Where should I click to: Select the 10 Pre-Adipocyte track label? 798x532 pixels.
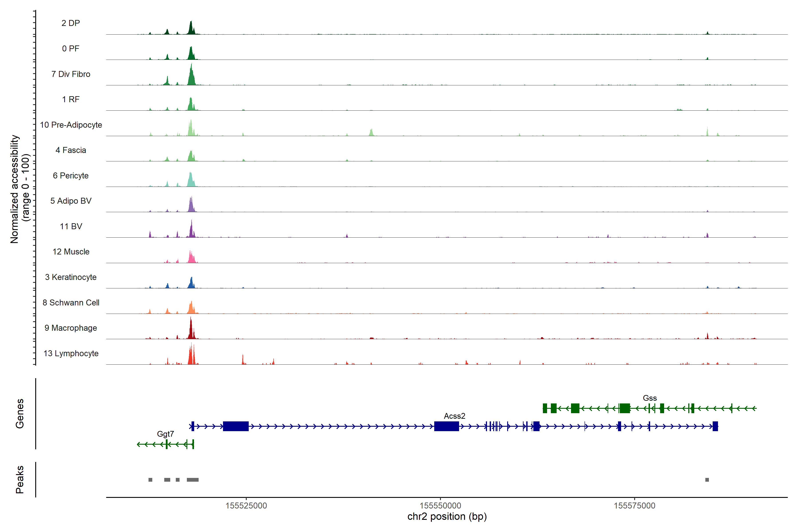(x=71, y=125)
